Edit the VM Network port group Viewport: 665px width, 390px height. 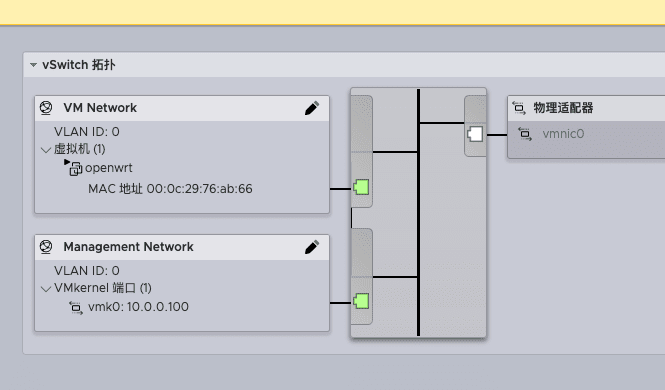coord(312,108)
